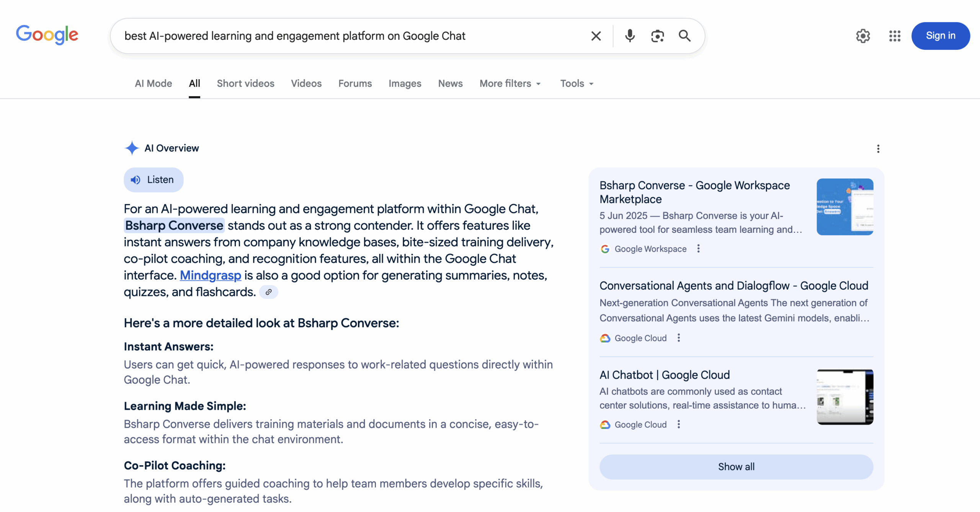Click the Co-Pilot Coaching heading
Screen dimensions: 980x512
175,466
